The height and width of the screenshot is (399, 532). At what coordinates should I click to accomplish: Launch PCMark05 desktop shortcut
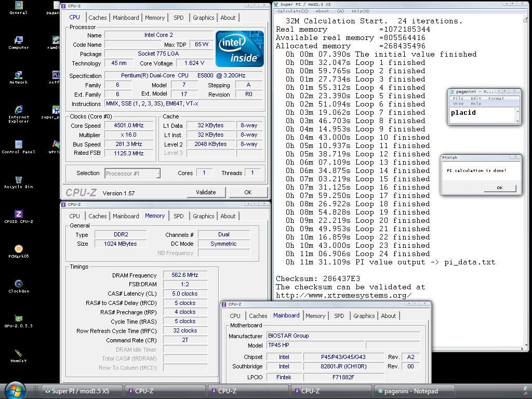(18, 252)
